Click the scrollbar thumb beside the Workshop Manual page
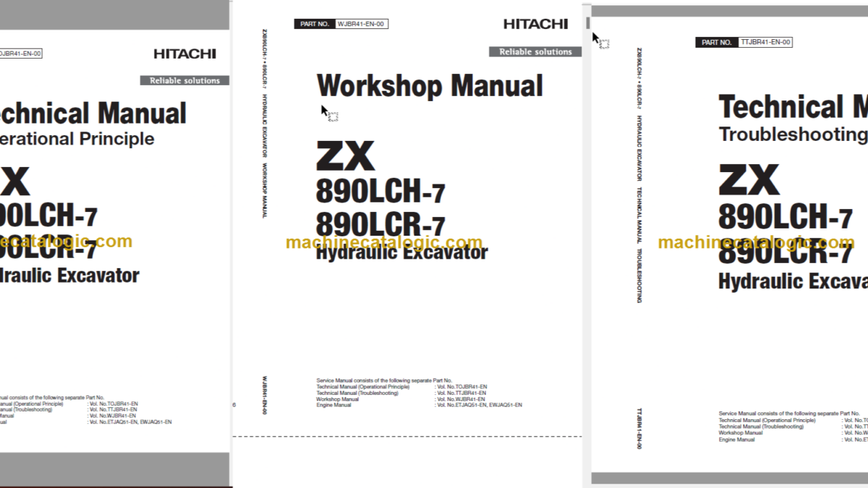 click(588, 22)
